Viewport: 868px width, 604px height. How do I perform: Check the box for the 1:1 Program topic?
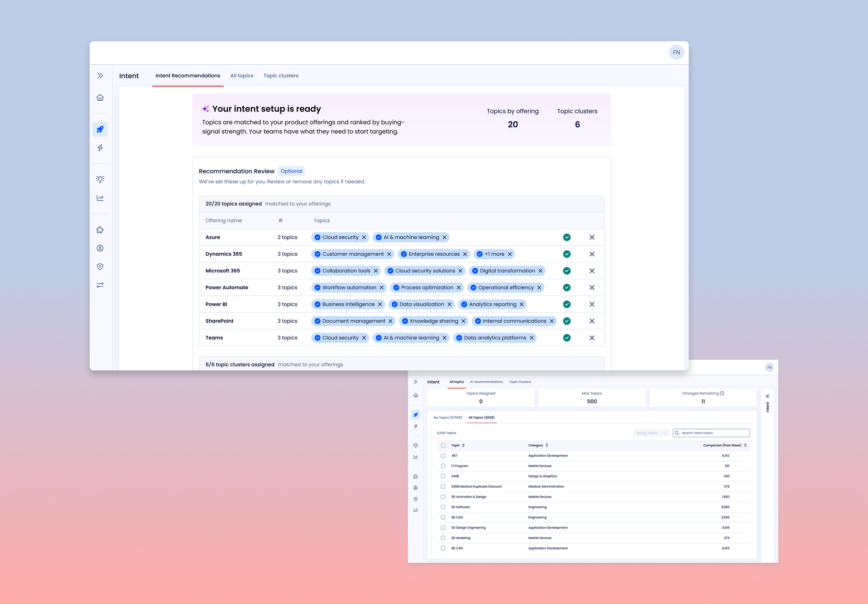click(x=443, y=465)
